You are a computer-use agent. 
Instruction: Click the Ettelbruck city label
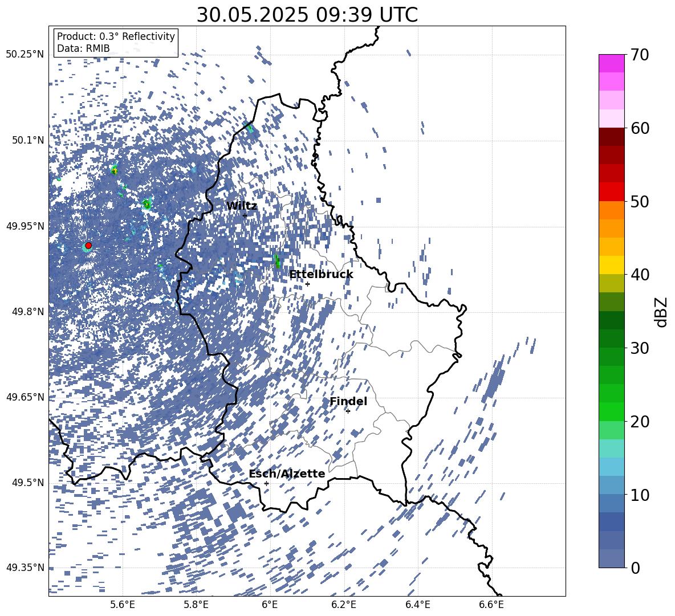point(321,275)
